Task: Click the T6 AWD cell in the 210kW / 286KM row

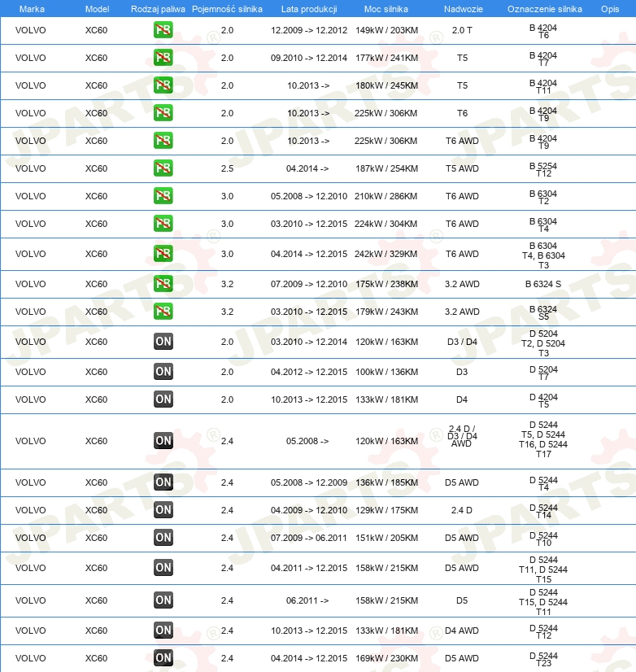Action: [462, 196]
